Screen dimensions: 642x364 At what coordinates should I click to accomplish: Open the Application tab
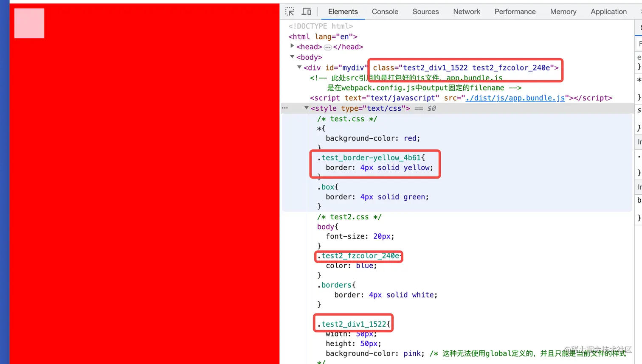pyautogui.click(x=608, y=11)
